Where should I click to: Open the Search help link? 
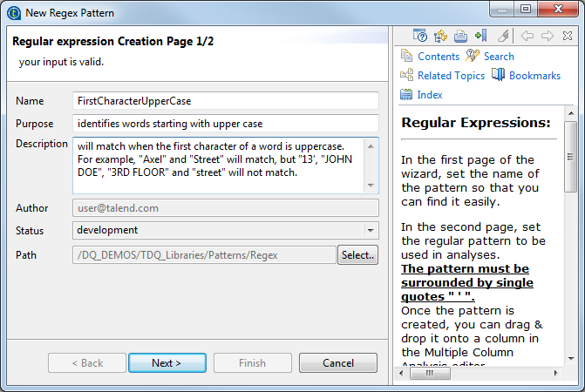tap(499, 57)
